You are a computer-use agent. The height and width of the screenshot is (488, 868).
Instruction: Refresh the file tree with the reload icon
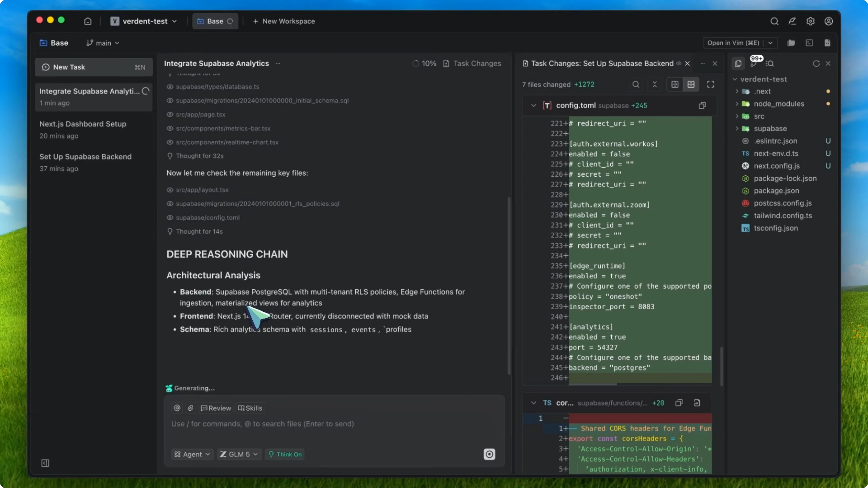(816, 63)
